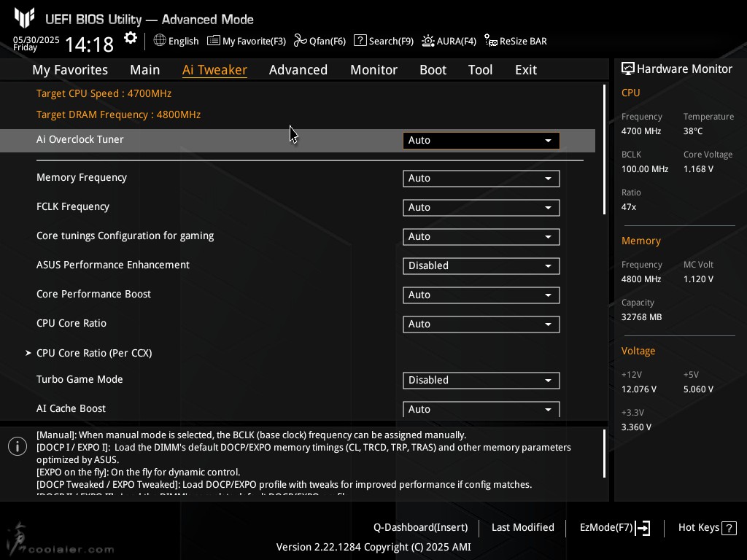Screen dimensions: 747x560
Task: Click the BCLK value 100.00 MHz
Action: [x=645, y=169]
